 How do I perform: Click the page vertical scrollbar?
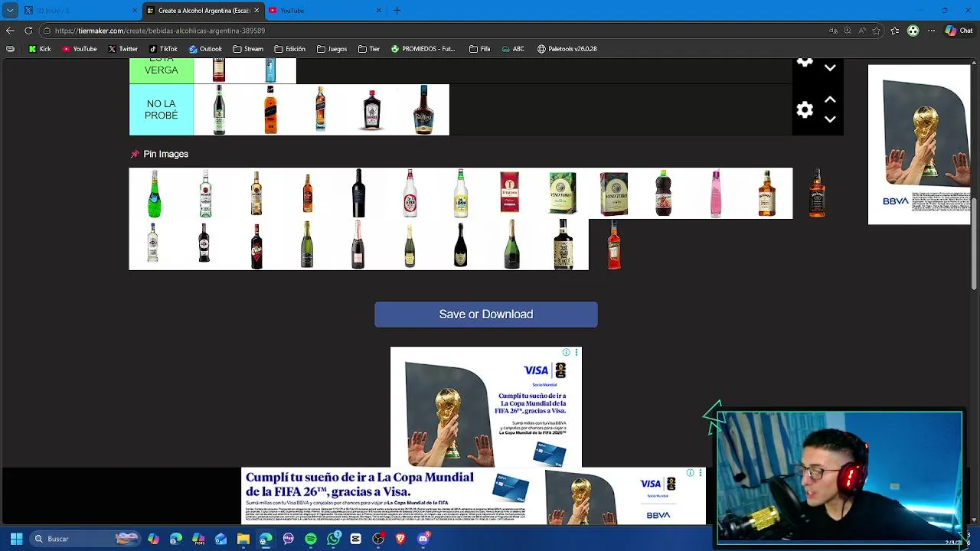[x=974, y=243]
